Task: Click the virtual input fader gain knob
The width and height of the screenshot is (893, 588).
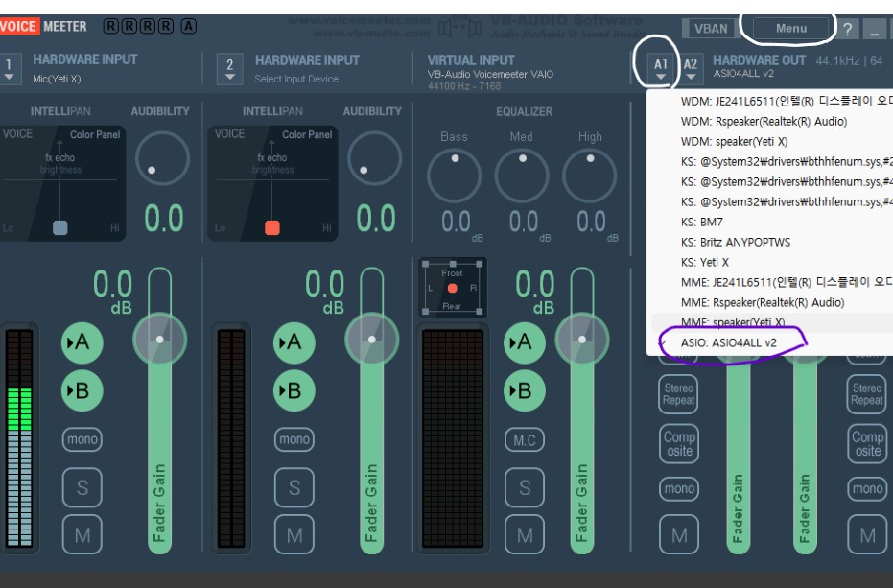Action: point(582,339)
